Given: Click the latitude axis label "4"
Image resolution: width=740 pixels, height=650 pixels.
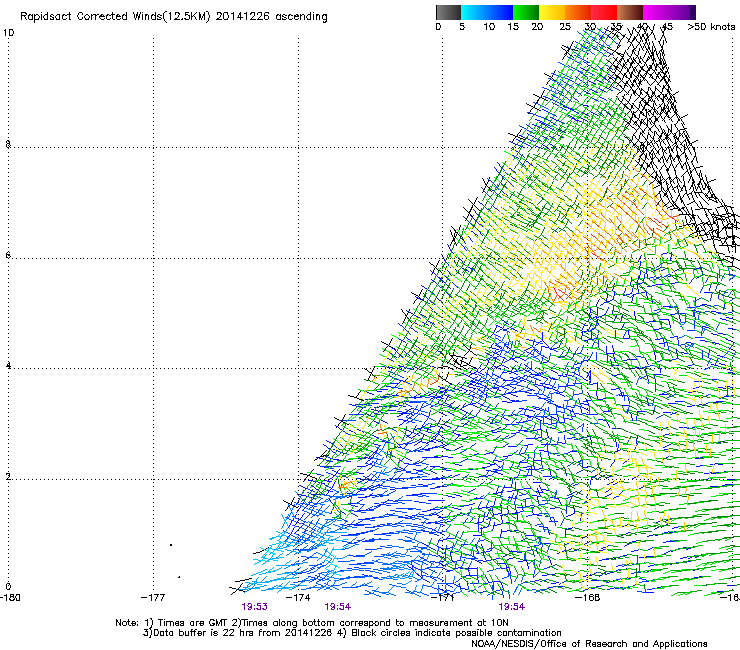Looking at the screenshot, I should coord(8,366).
